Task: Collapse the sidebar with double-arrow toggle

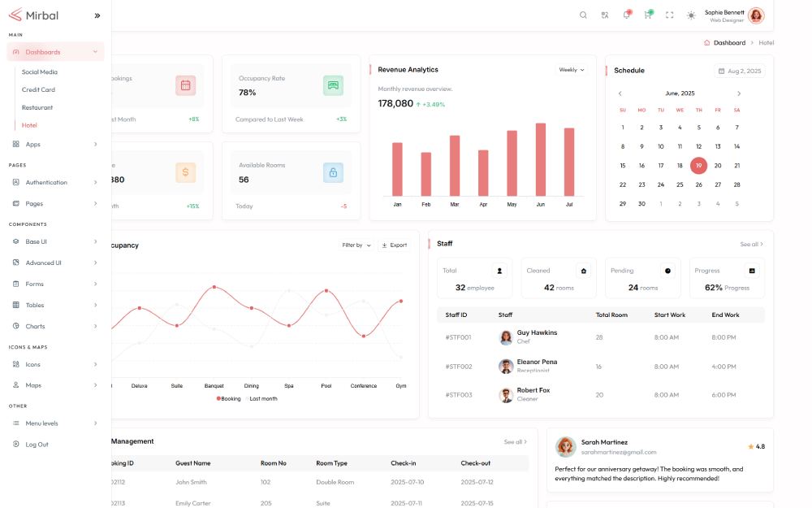Action: pyautogui.click(x=97, y=15)
